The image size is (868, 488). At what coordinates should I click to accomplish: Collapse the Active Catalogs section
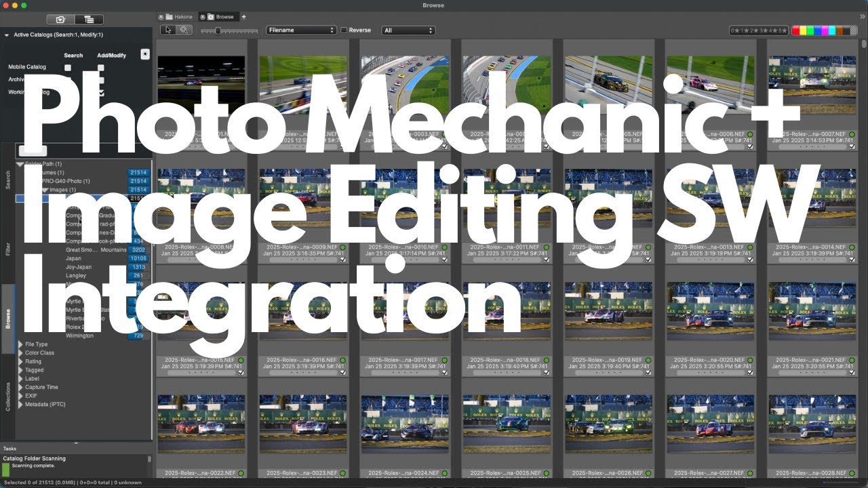(x=7, y=35)
